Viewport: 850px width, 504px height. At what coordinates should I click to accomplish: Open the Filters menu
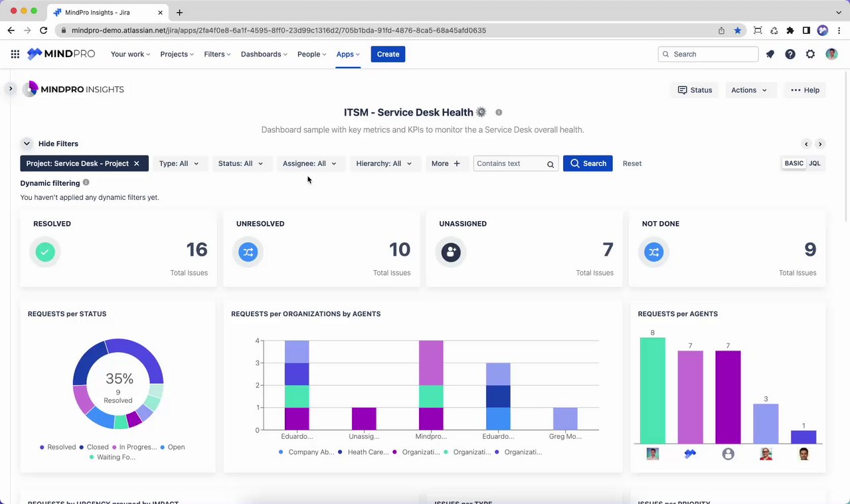tap(217, 54)
